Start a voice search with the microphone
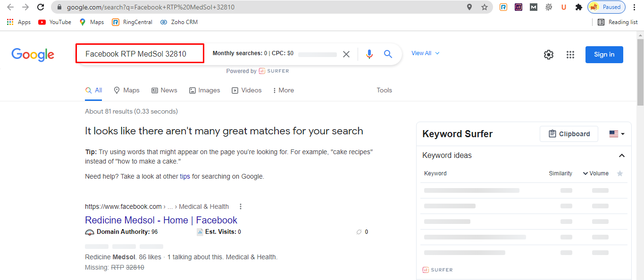The image size is (644, 280). 369,54
